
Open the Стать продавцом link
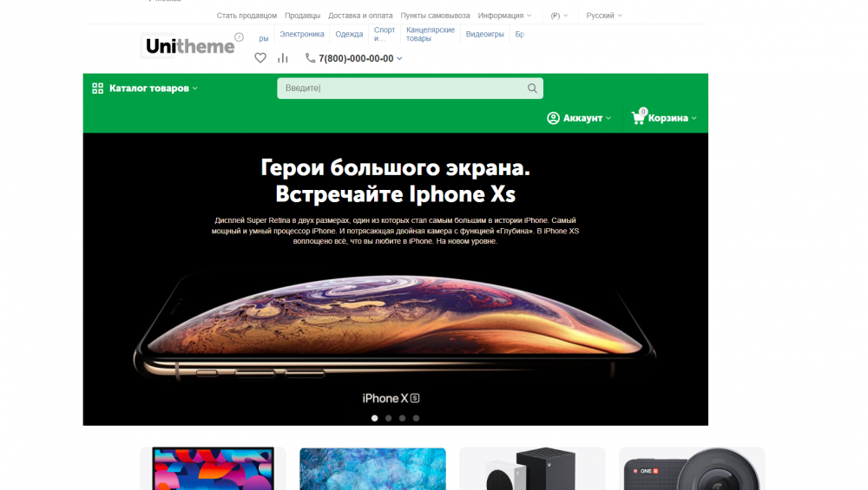pyautogui.click(x=247, y=16)
